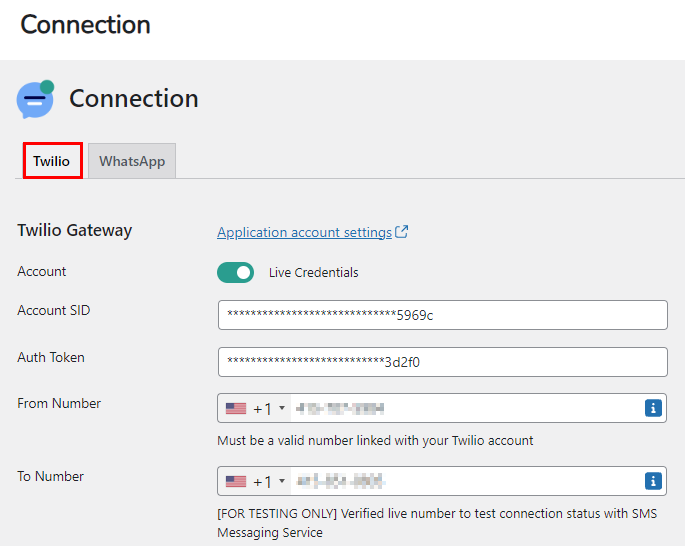Click the Twilio Gateway section heading
685x546 pixels.
75,230
